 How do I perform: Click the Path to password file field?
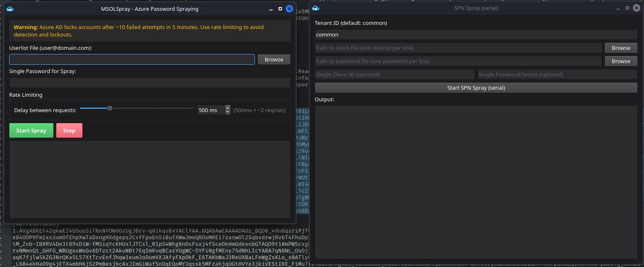pyautogui.click(x=458, y=61)
